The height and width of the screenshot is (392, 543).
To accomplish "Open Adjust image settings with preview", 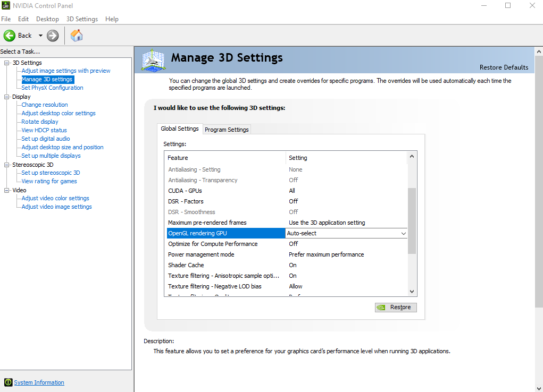I will 66,71.
